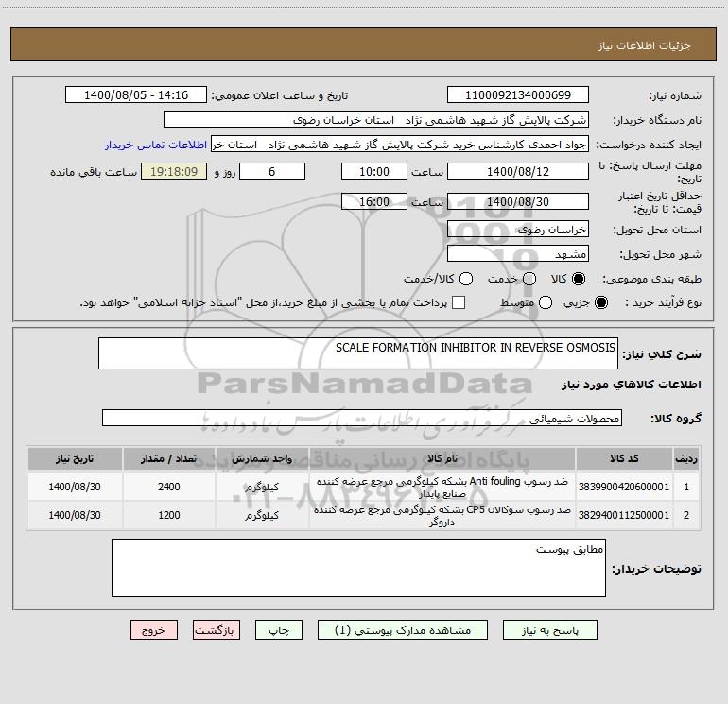Click the response deadline date 1400/08/12

point(518,171)
